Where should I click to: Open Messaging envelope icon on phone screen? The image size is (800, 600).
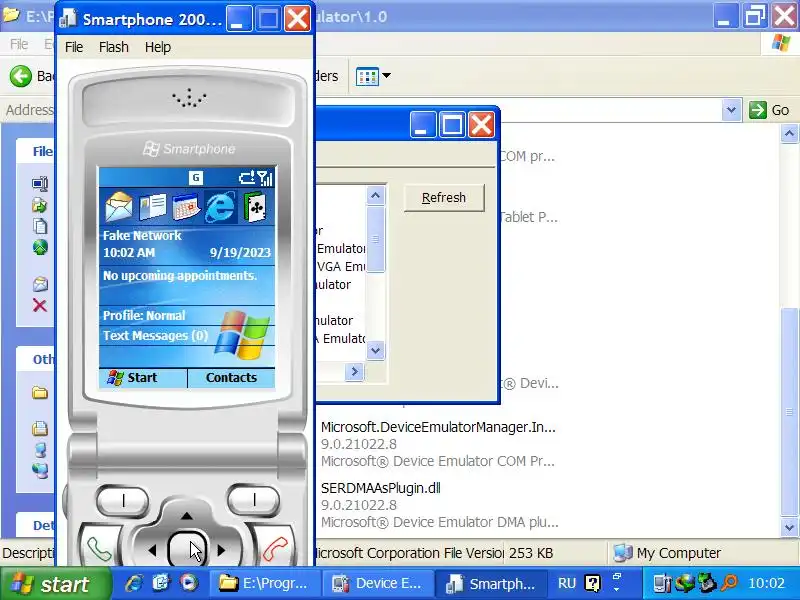119,206
